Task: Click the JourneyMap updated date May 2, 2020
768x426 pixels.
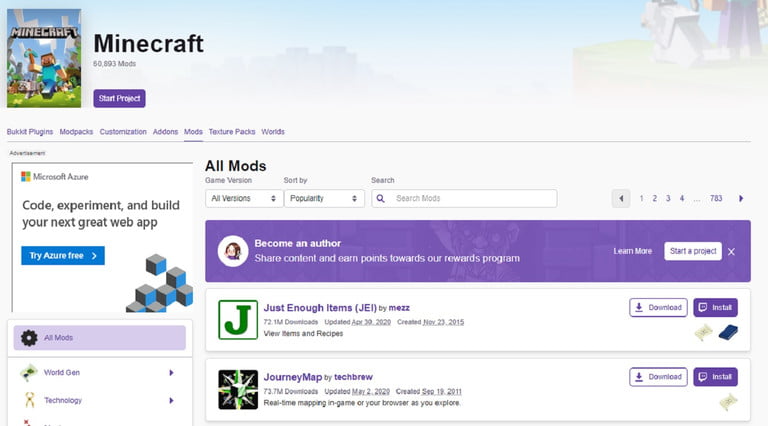Action: [370, 392]
